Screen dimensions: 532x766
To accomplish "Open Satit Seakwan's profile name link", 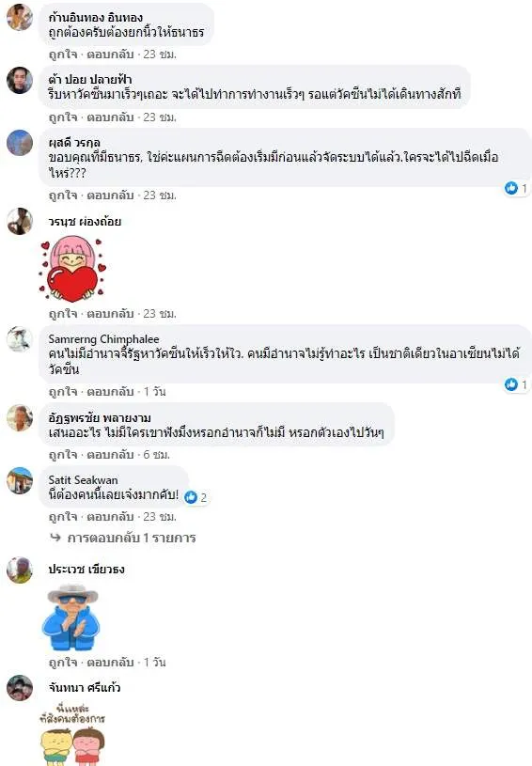I will pos(83,479).
